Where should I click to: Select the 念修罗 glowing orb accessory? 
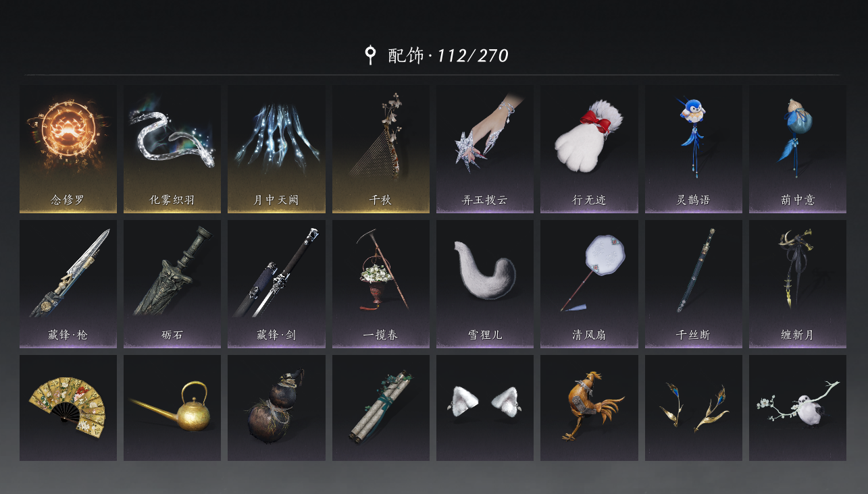click(68, 148)
